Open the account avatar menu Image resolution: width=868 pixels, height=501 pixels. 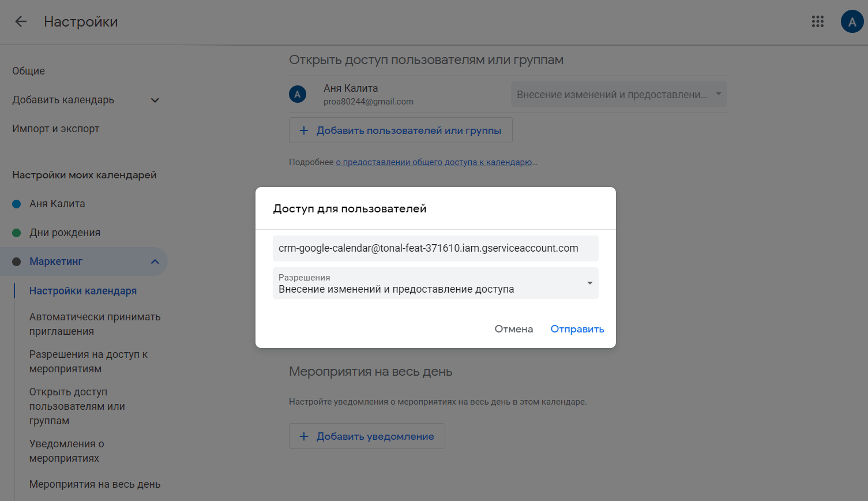852,21
